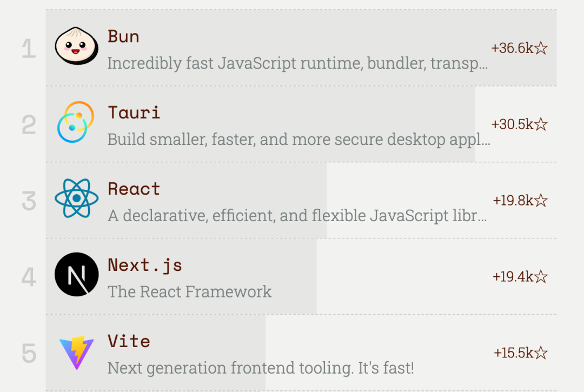Click Tauri's +30.5k star count
The height and width of the screenshot is (392, 584).
click(519, 125)
